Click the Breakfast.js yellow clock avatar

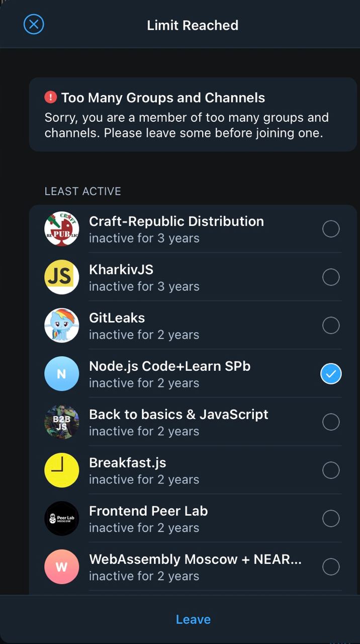click(x=62, y=470)
